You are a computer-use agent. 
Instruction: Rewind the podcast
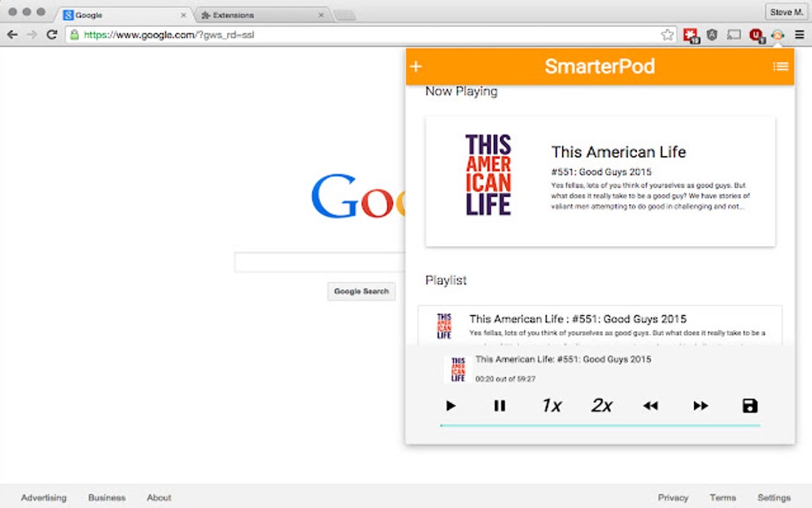click(x=650, y=405)
